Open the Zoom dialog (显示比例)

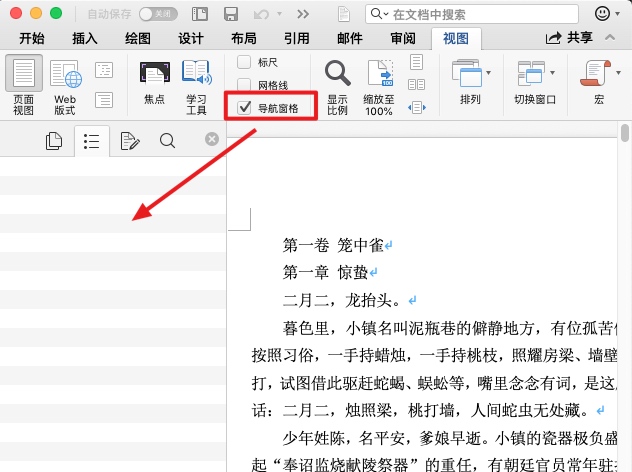coord(338,87)
